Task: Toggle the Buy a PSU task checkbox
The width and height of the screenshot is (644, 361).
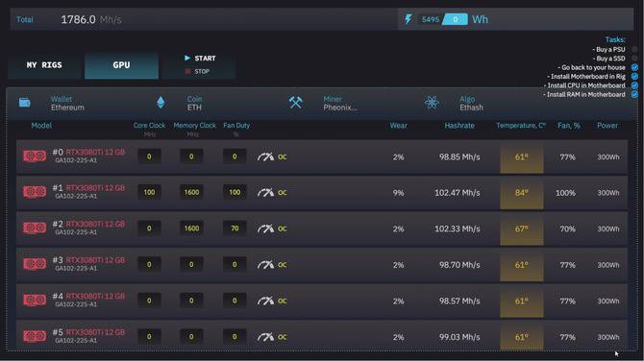Action: coord(634,49)
